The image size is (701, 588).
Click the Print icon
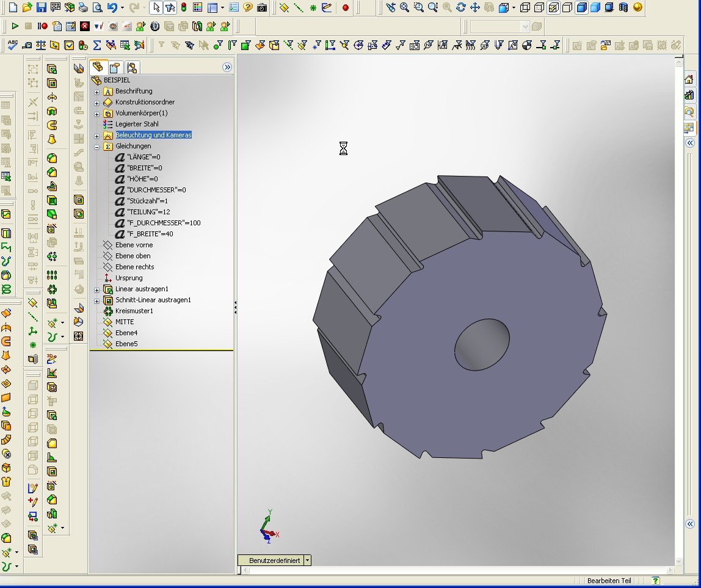83,8
